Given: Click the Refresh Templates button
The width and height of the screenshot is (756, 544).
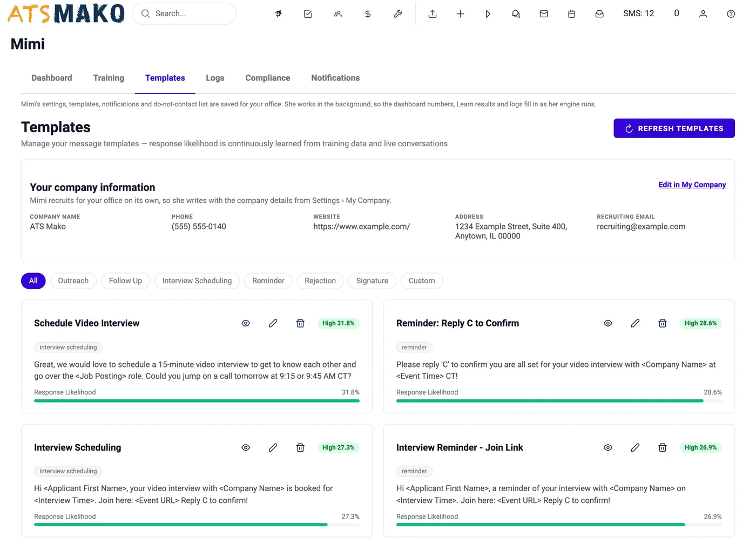Looking at the screenshot, I should 674,128.
